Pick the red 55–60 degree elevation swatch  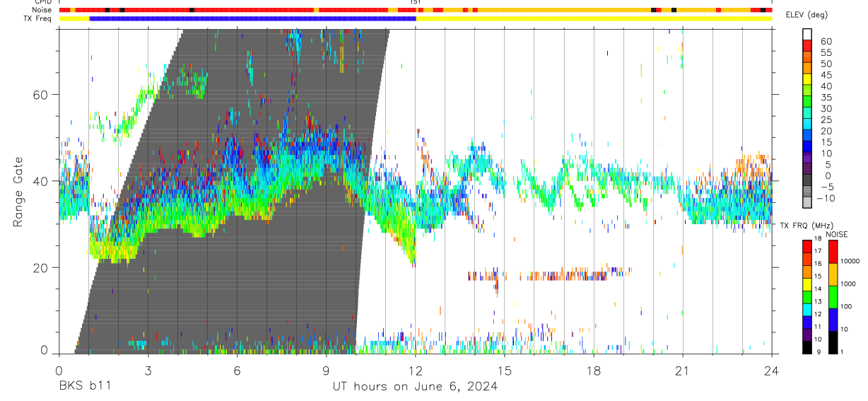[x=807, y=45]
